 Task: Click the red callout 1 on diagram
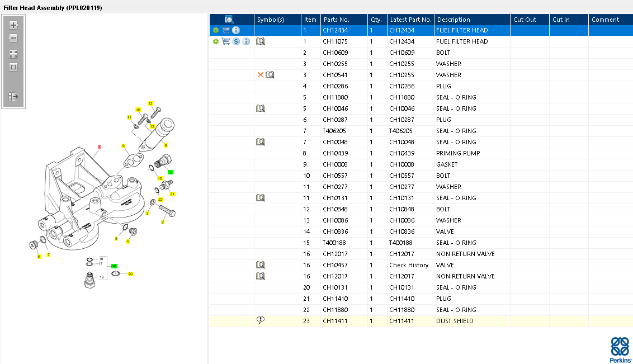[x=99, y=147]
